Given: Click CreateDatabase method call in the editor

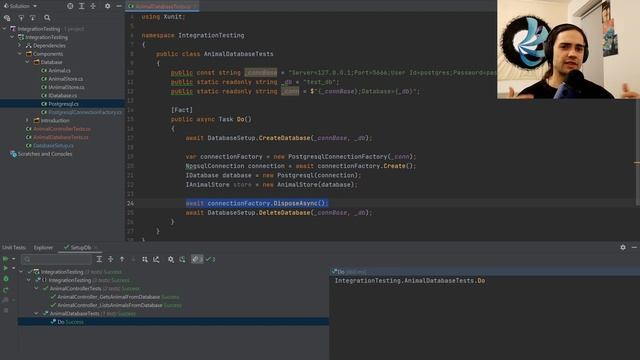Looking at the screenshot, I should click(284, 138).
